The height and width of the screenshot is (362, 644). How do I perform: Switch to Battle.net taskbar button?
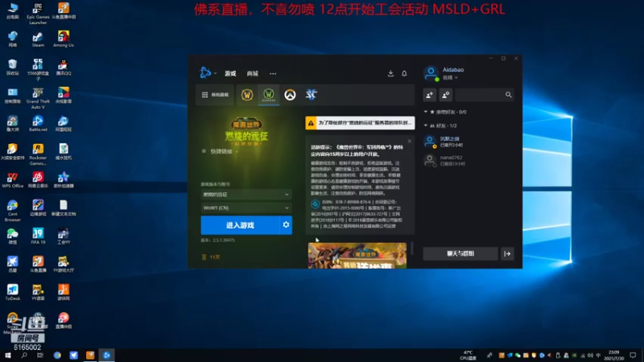coord(107,355)
